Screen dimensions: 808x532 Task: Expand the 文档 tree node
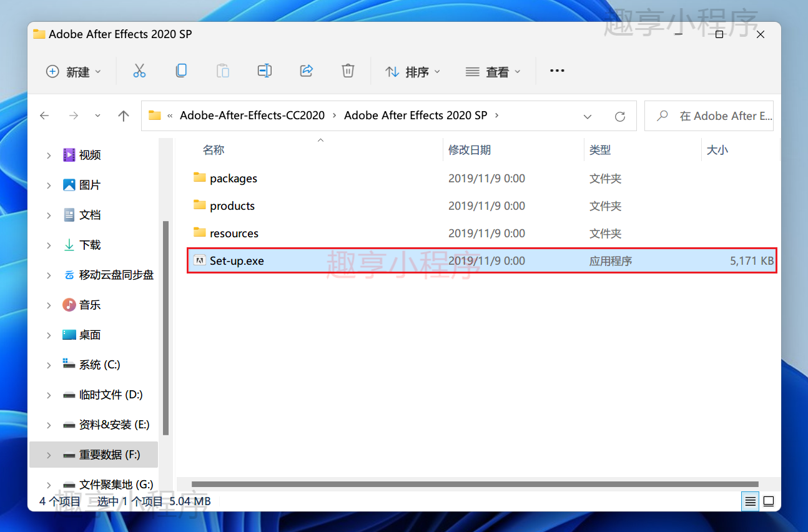click(x=49, y=215)
